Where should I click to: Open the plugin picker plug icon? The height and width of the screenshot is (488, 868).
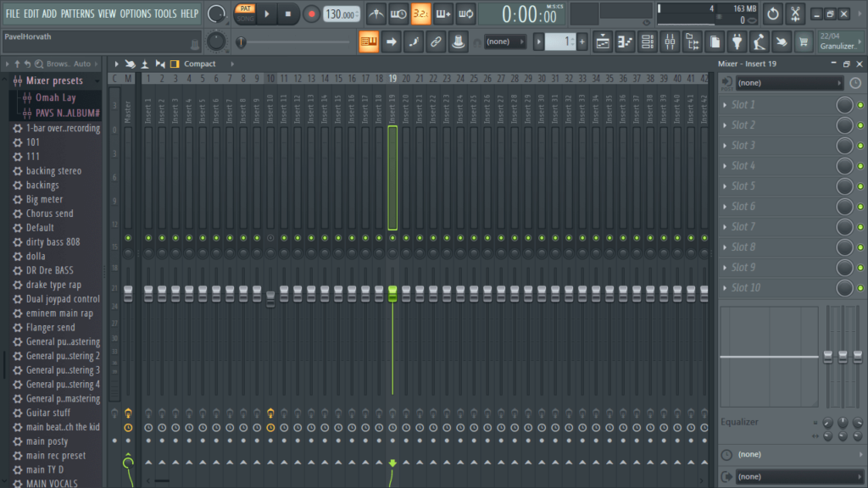[x=737, y=41]
